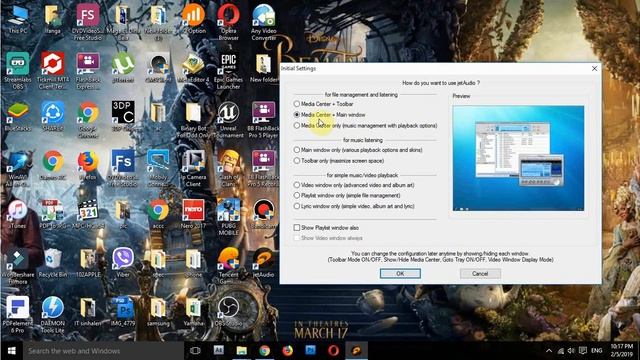Image resolution: width=640 pixels, height=360 pixels.
Task: Open Tickmill MT4 Client Terminal icon
Action: 53,70
